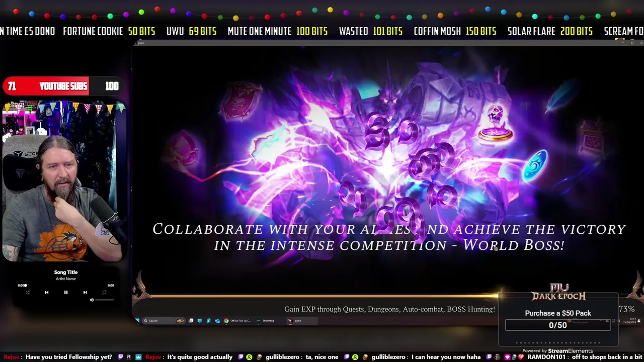Click the 73% loading percentage
Viewport: 644px width, 362px height.
click(626, 309)
